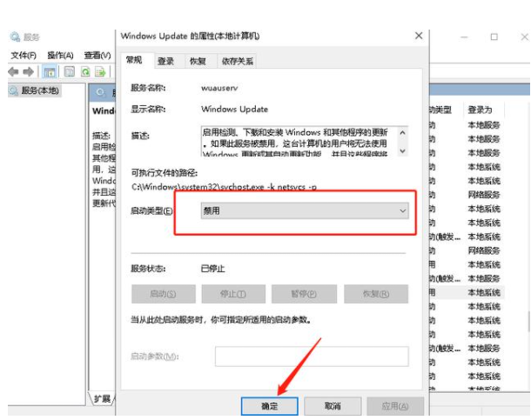Click the Services window vertical scrollbar

[529, 321]
